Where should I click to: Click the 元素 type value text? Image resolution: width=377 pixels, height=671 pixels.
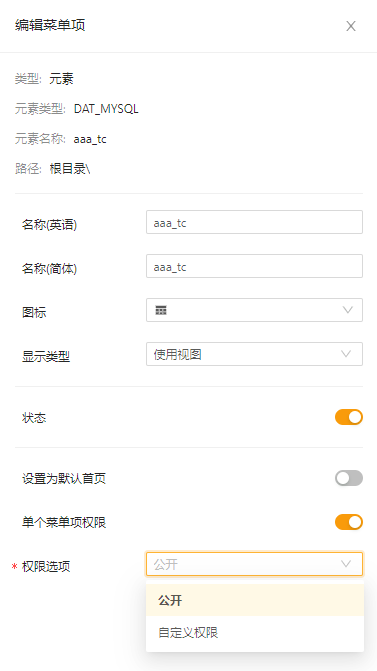[x=62, y=79]
